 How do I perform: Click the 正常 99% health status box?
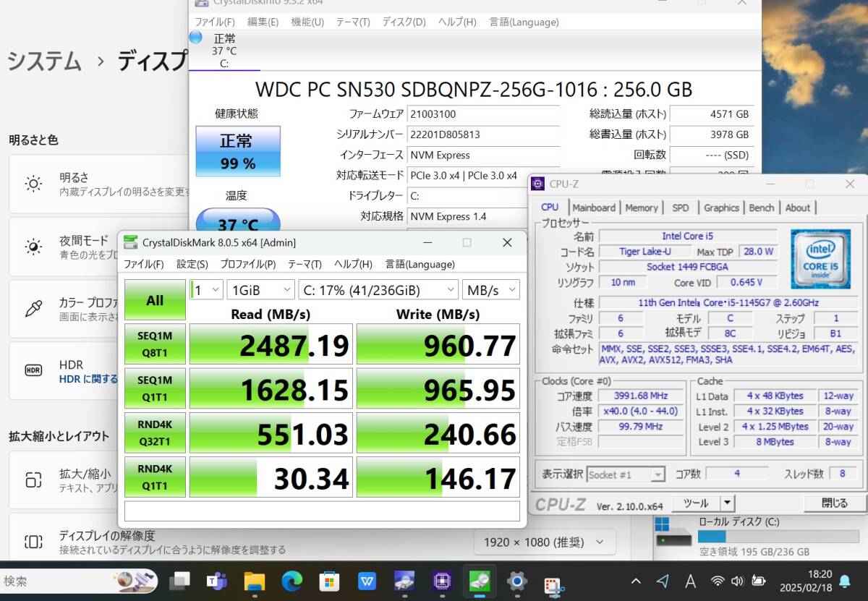point(238,151)
